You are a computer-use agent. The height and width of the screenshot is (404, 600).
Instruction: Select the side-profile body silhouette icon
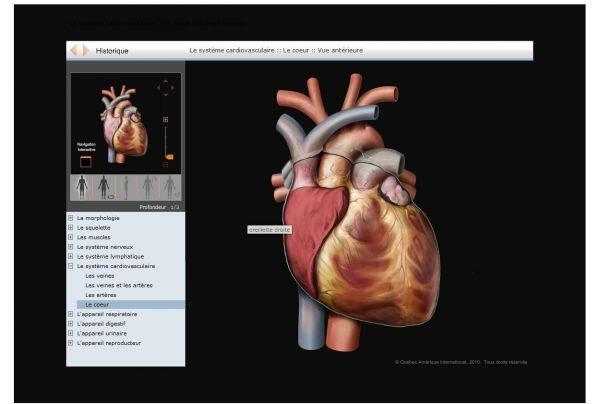pyautogui.click(x=126, y=187)
